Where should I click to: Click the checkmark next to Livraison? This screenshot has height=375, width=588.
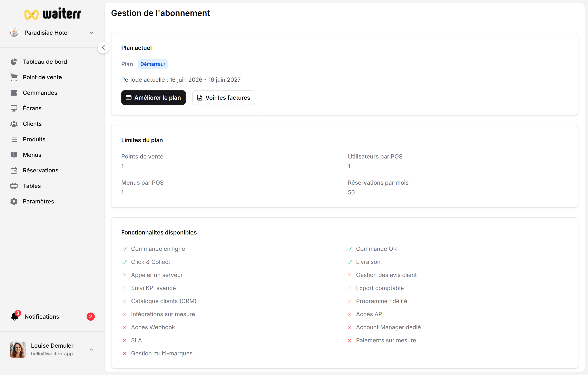click(x=349, y=262)
